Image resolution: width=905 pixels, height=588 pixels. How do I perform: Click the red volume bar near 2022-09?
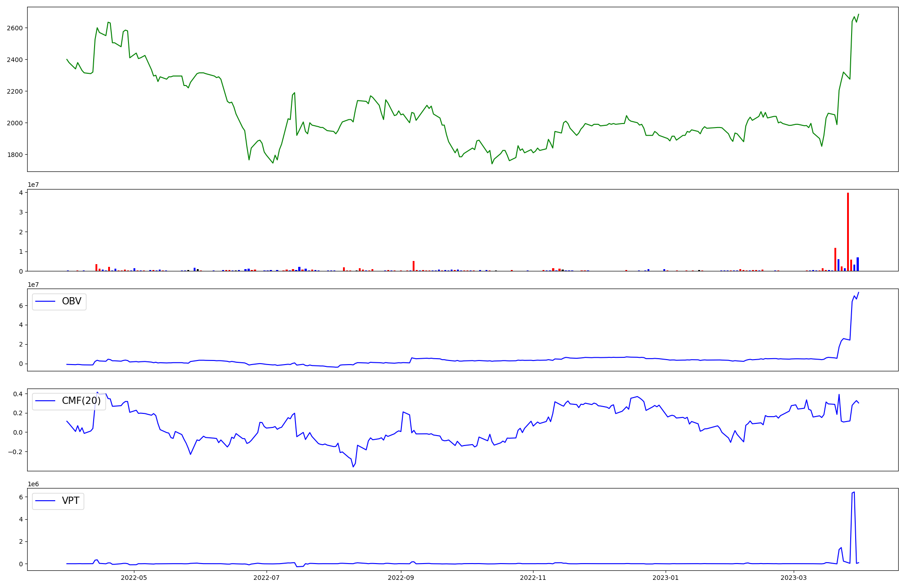(414, 266)
